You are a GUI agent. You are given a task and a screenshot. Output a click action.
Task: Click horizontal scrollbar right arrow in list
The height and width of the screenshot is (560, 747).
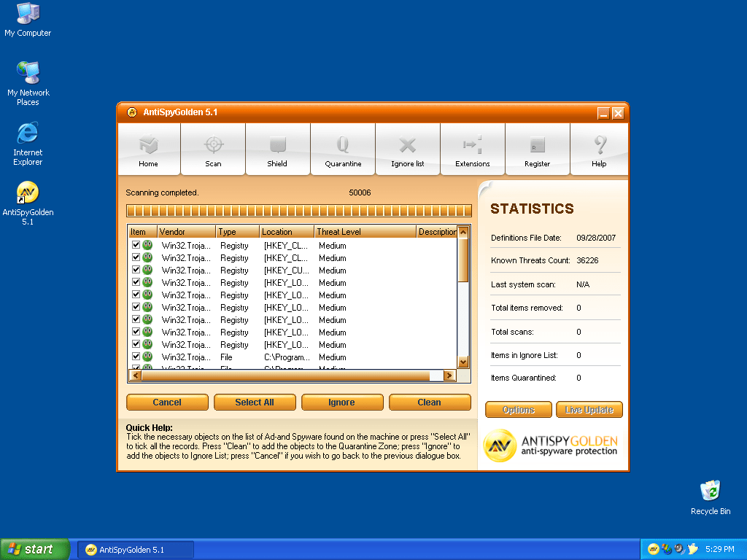click(x=449, y=376)
